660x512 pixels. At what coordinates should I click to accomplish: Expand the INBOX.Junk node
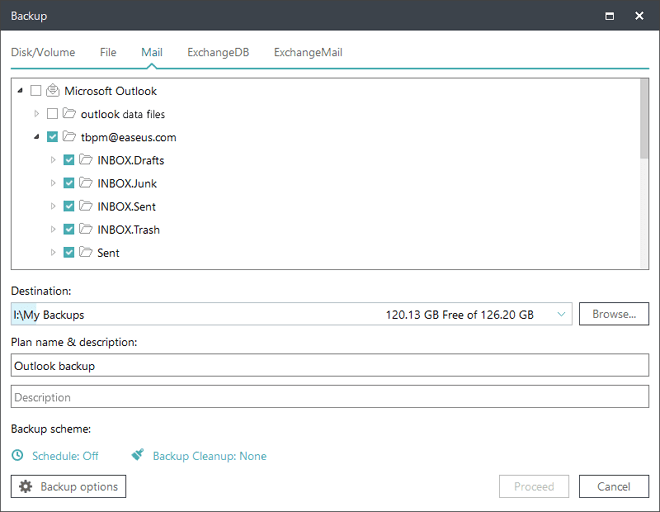(x=53, y=183)
